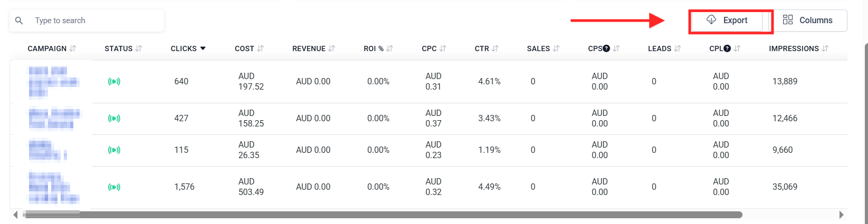
Task: Click the Export button
Action: (x=727, y=21)
